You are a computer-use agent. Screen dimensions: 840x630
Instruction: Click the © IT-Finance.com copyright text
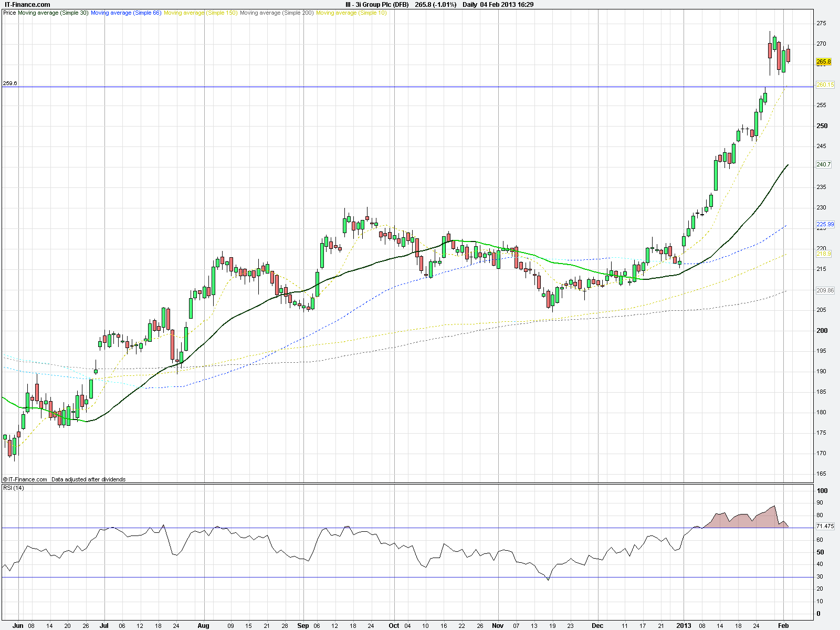click(x=25, y=479)
